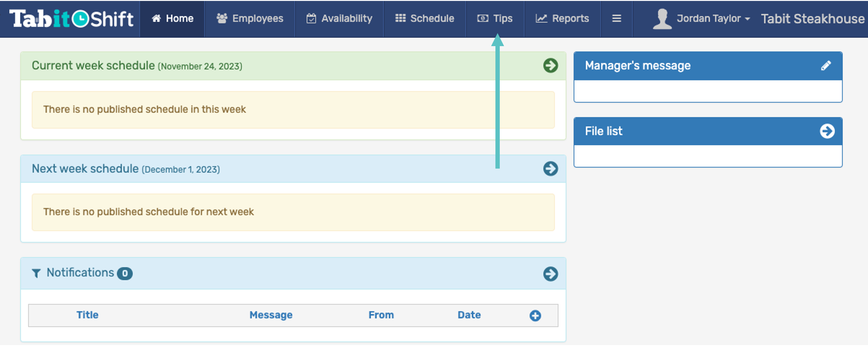Open current week schedule arrow icon
Screen dimensions: 868x346
coord(550,65)
